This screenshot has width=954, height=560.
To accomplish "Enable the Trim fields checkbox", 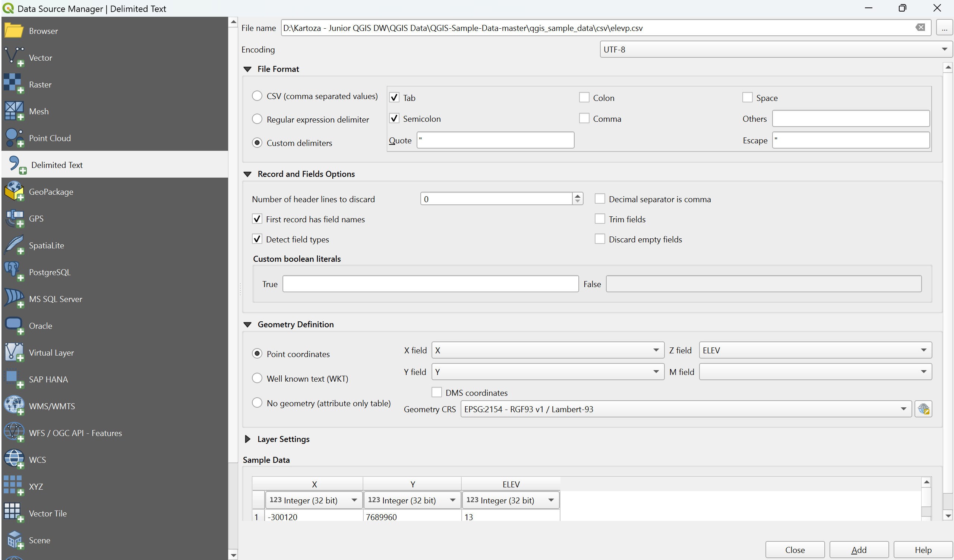I will click(600, 219).
